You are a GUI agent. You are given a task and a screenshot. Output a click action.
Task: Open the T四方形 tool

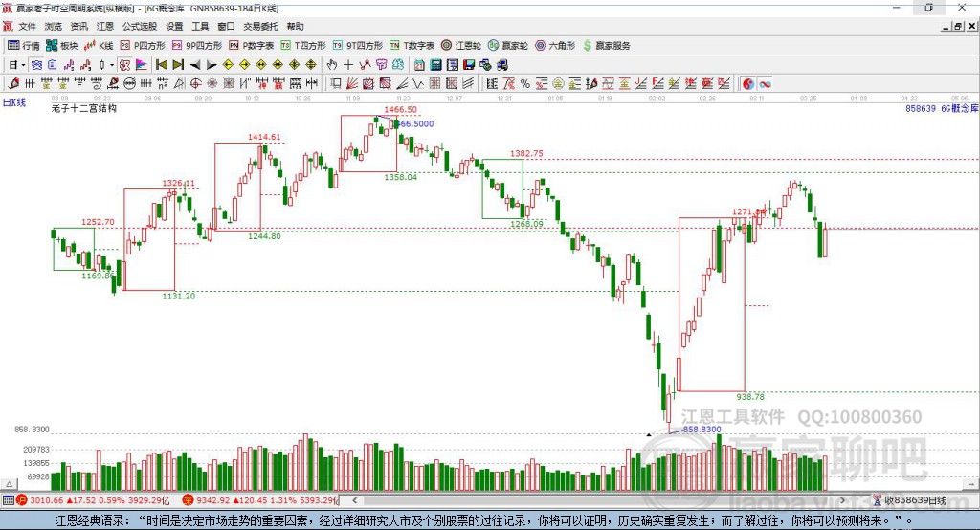[x=303, y=46]
